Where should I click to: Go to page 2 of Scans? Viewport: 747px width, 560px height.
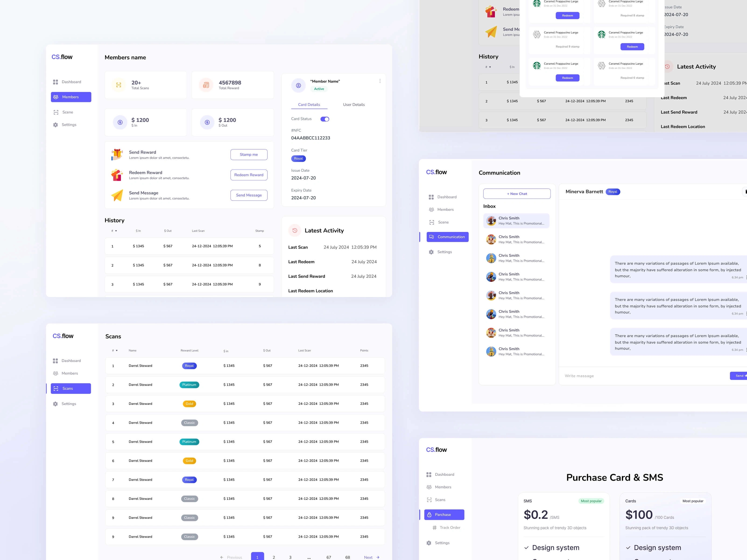tap(274, 557)
